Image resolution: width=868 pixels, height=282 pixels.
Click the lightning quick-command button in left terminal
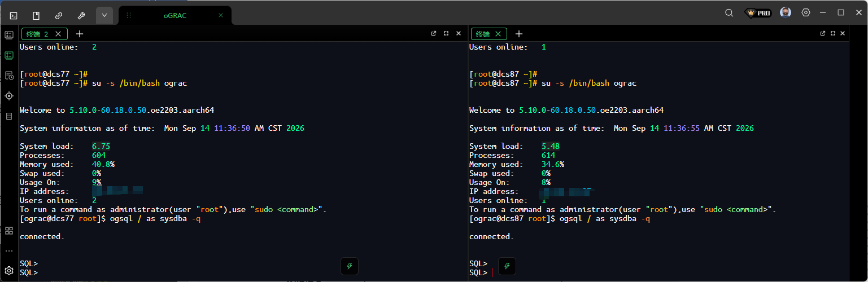tap(350, 266)
